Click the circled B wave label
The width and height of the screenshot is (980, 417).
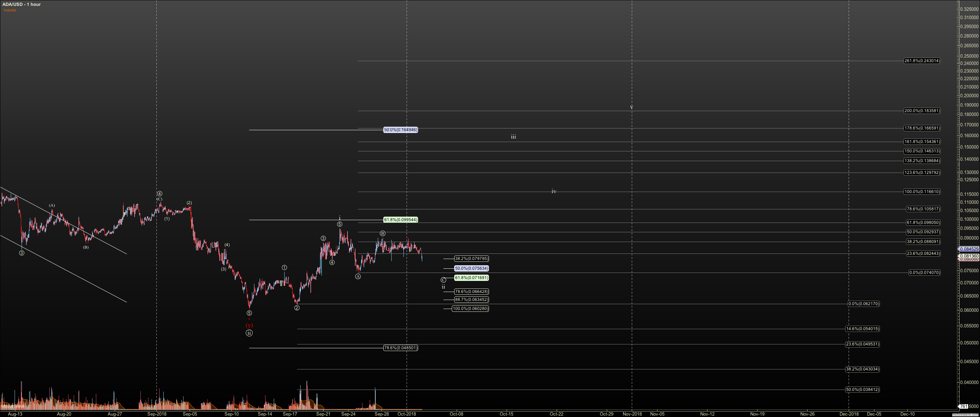click(x=382, y=233)
